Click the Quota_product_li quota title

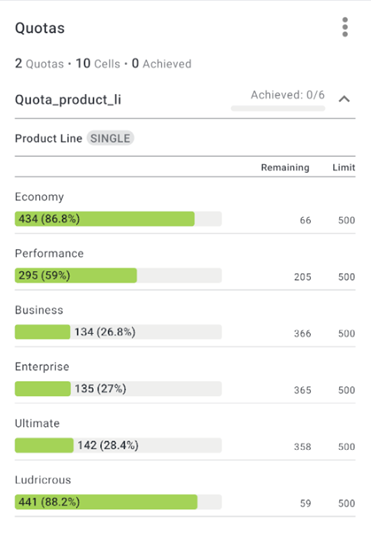pyautogui.click(x=68, y=100)
